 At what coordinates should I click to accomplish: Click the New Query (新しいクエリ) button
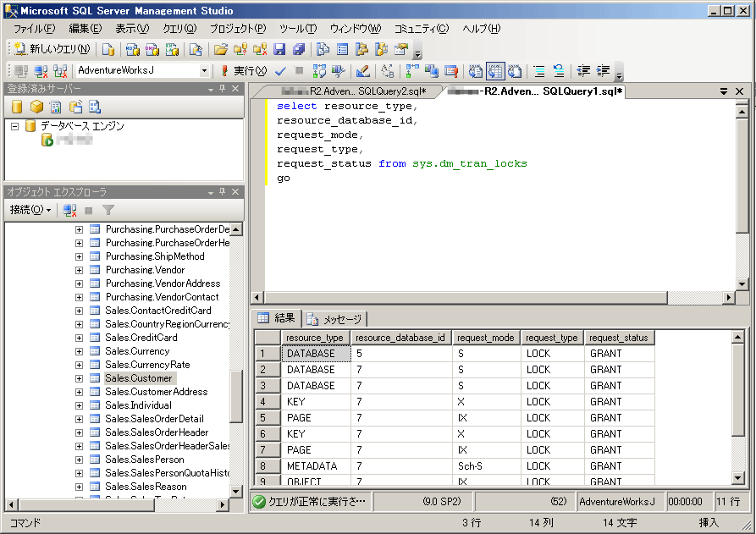[x=52, y=49]
